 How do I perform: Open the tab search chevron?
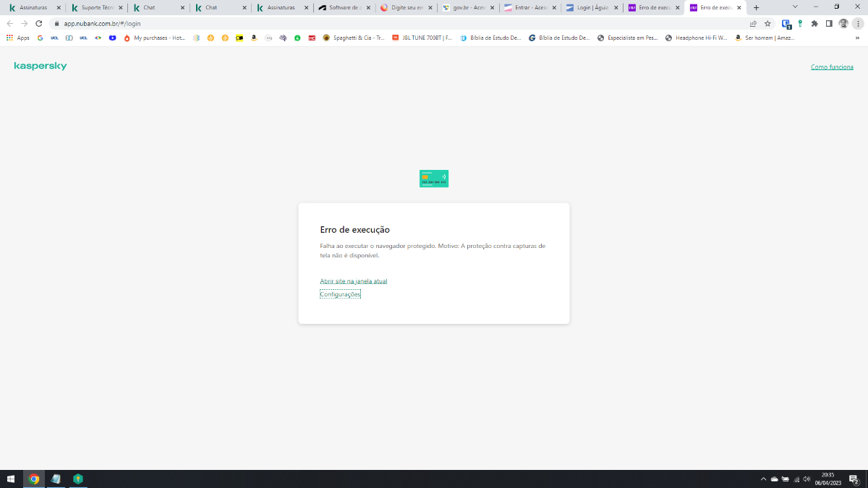[x=795, y=7]
